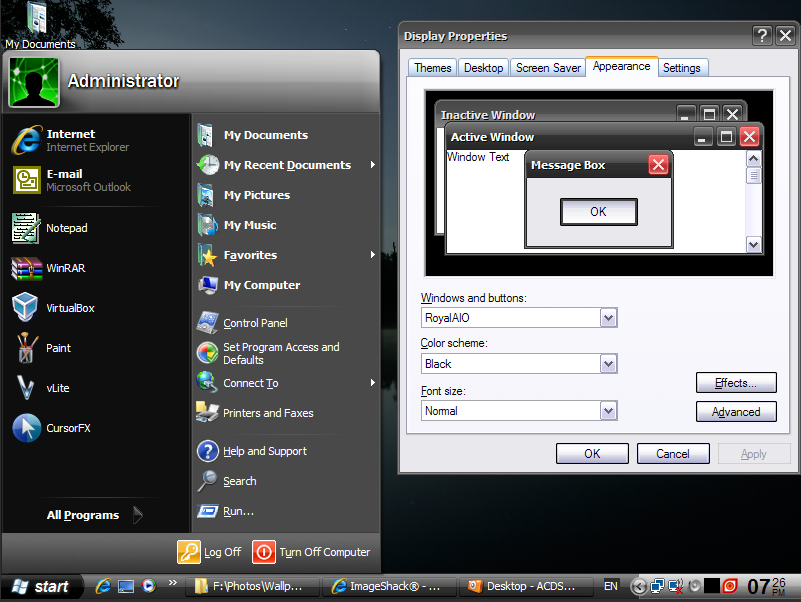Expand the Favorites submenu arrow
Viewport: 801px width, 602px height.
tap(373, 254)
